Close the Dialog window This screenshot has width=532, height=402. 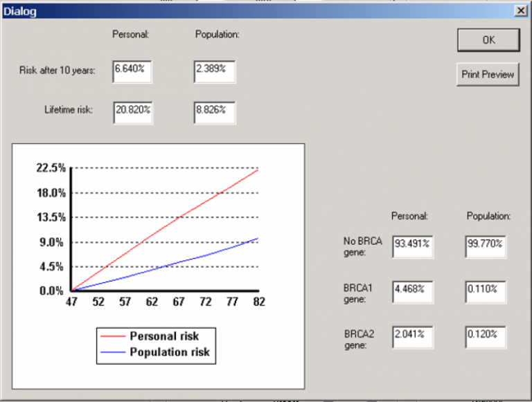pyautogui.click(x=520, y=11)
